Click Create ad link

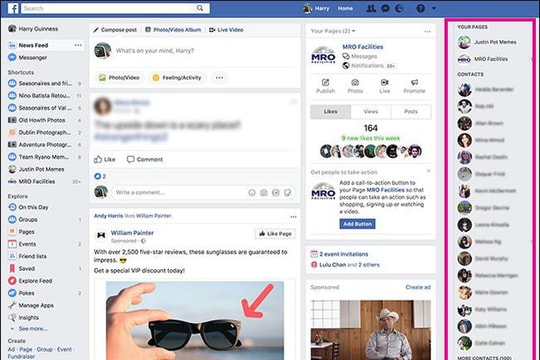[x=418, y=287]
